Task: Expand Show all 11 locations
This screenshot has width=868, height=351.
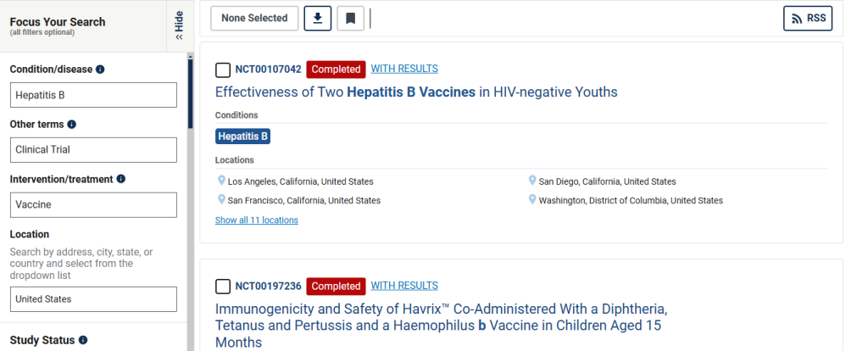Action: (x=256, y=220)
